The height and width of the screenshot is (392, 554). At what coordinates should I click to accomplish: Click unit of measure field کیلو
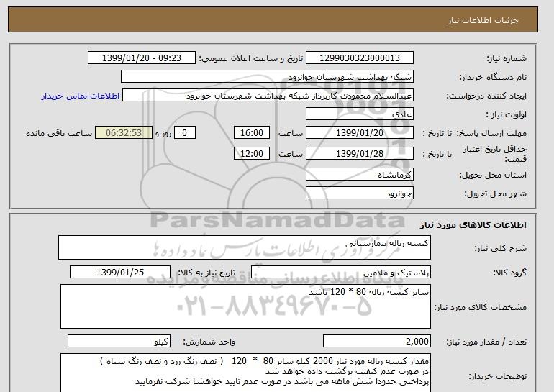(119, 342)
